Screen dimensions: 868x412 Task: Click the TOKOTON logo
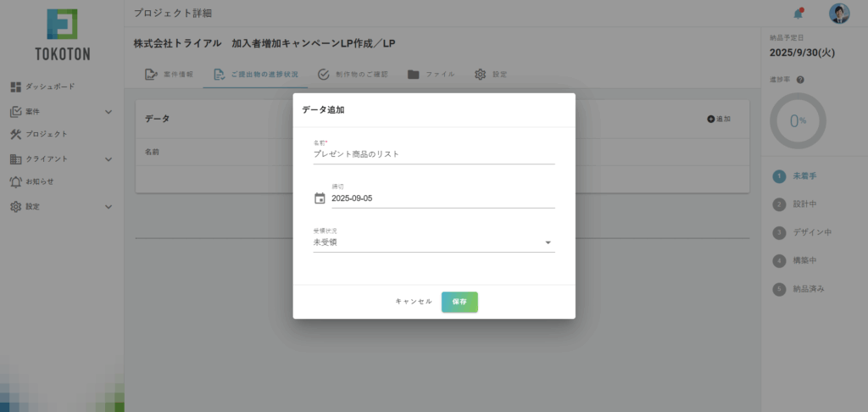tap(62, 35)
